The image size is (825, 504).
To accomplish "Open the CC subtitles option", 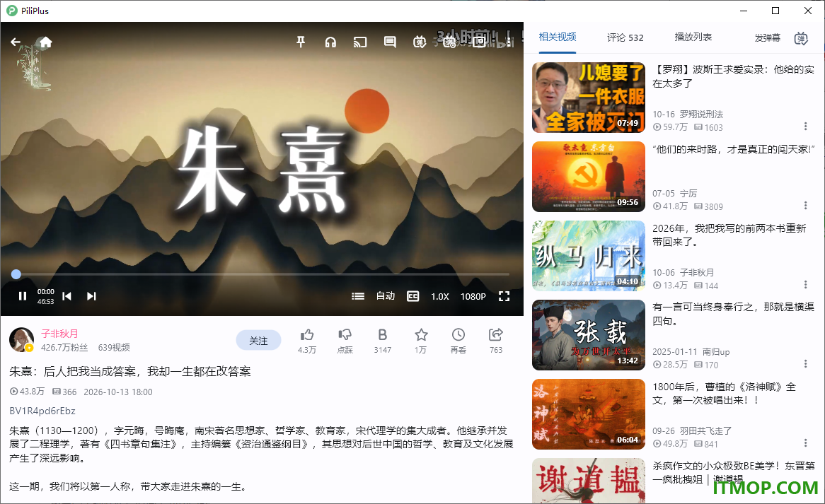I will (x=413, y=296).
